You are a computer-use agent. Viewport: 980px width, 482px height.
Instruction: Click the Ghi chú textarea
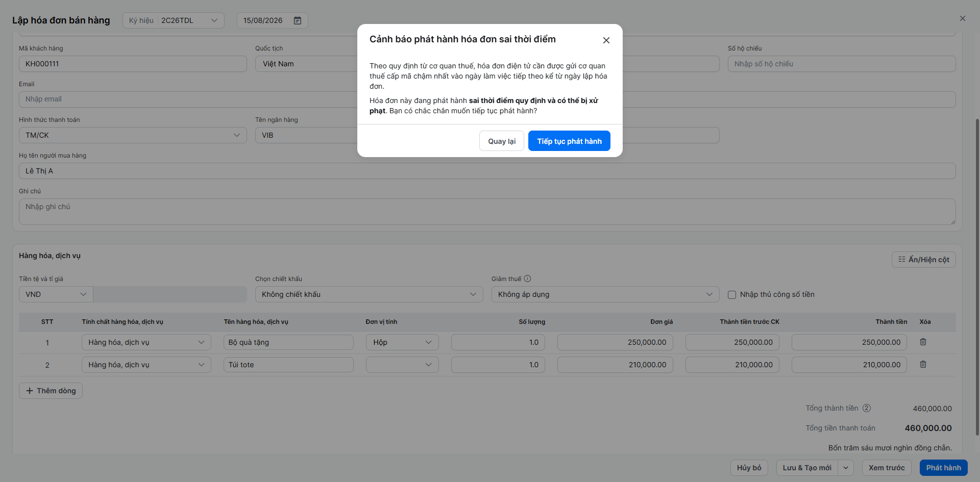coord(487,212)
